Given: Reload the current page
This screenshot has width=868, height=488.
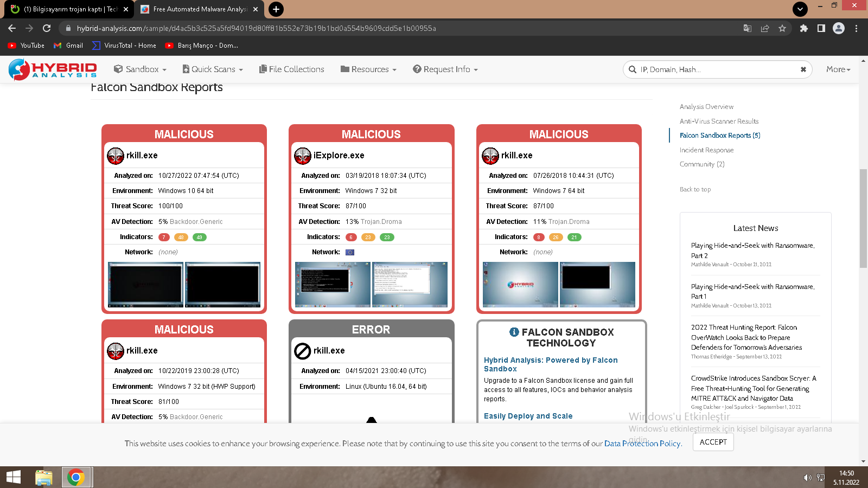Looking at the screenshot, I should 47,28.
